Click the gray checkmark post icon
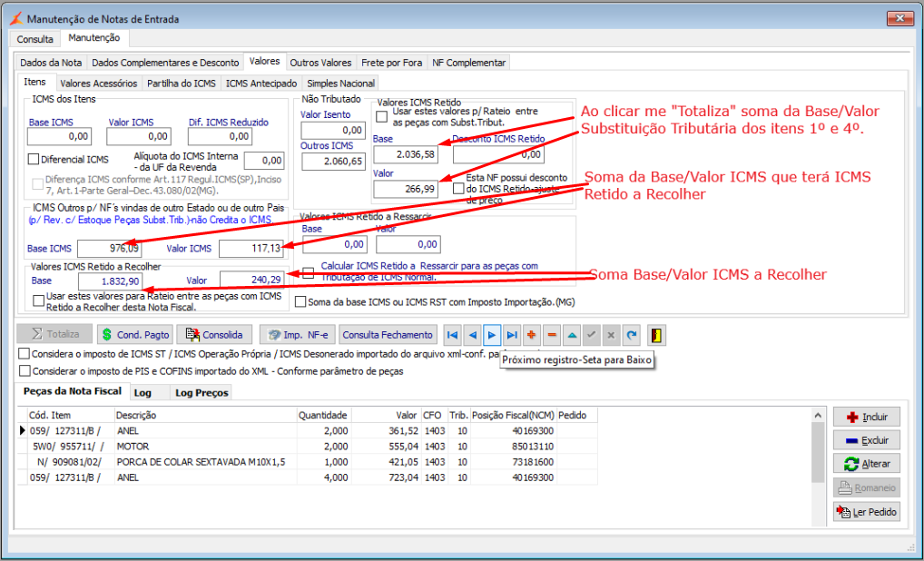The height and width of the screenshot is (561, 924). (591, 335)
